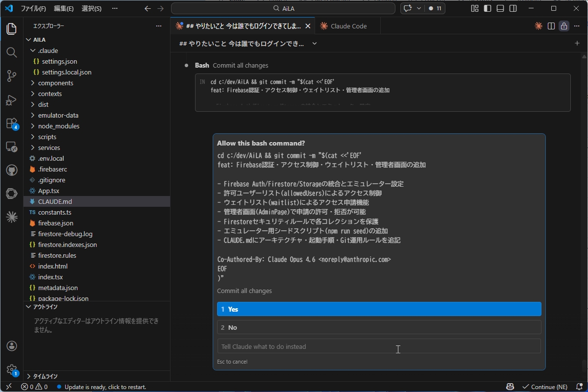Approve the bash command with Yes
The image size is (588, 392).
point(379,309)
